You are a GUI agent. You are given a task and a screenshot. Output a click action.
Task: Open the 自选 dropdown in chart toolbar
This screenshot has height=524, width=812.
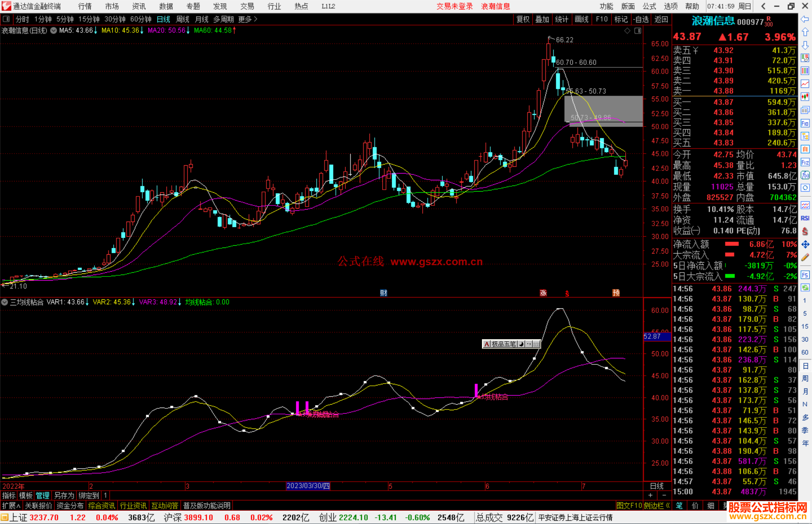[641, 19]
